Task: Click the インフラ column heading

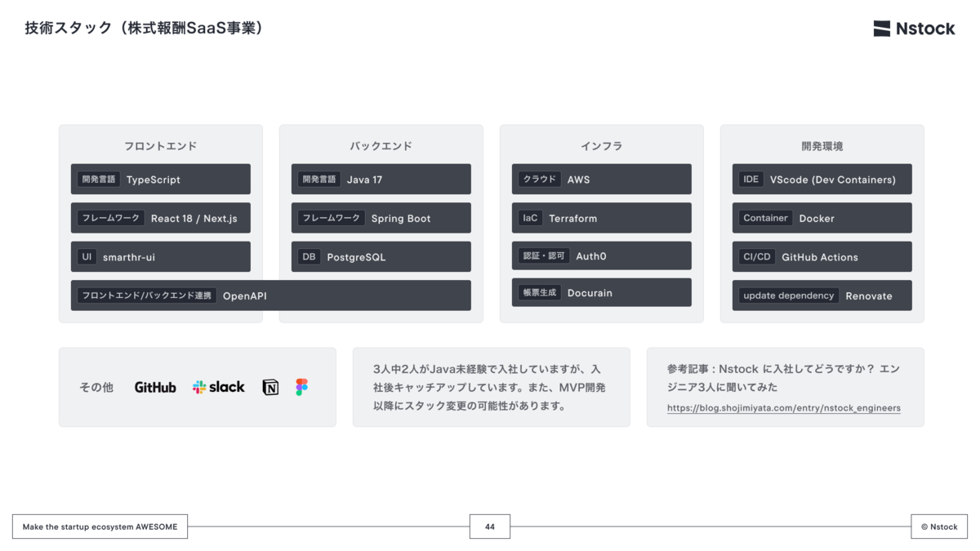Action: [602, 146]
